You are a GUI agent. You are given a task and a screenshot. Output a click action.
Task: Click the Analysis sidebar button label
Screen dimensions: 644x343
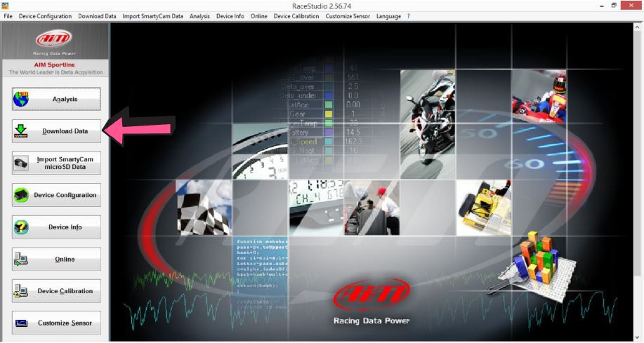(65, 100)
